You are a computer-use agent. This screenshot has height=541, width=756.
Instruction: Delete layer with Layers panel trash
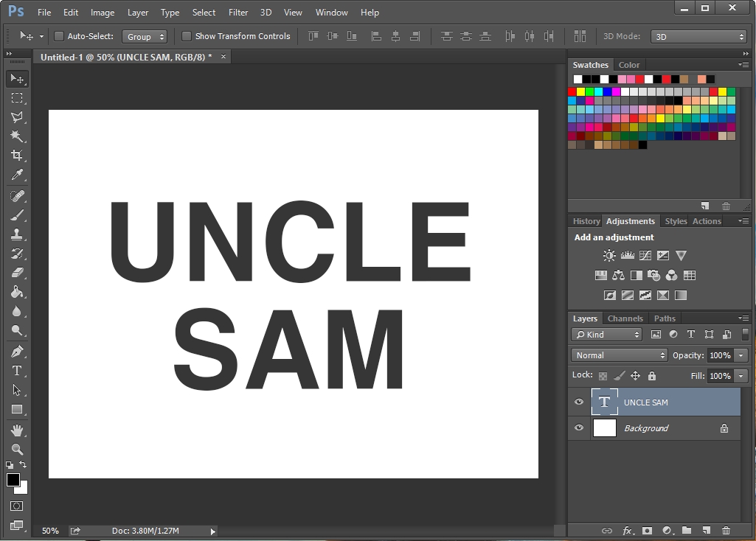point(726,531)
